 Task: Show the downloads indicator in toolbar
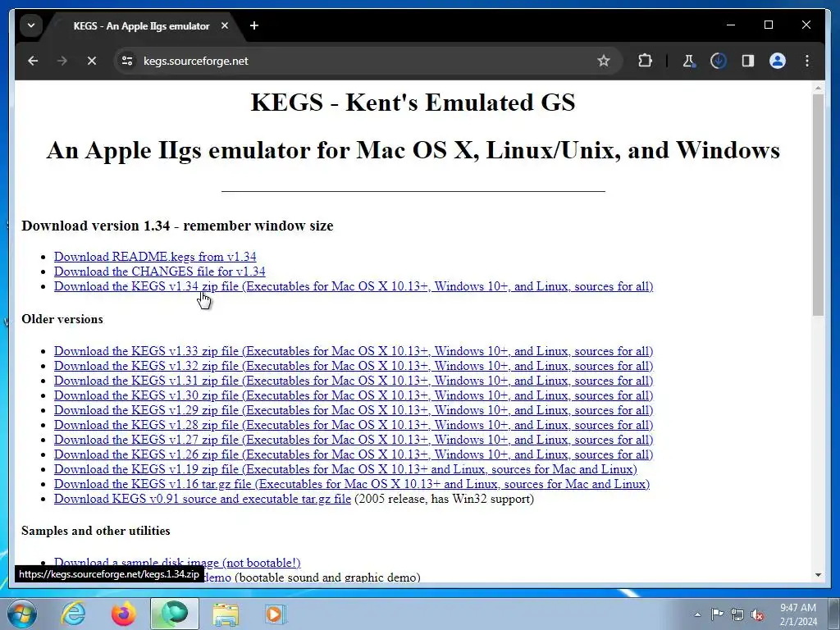pos(719,61)
